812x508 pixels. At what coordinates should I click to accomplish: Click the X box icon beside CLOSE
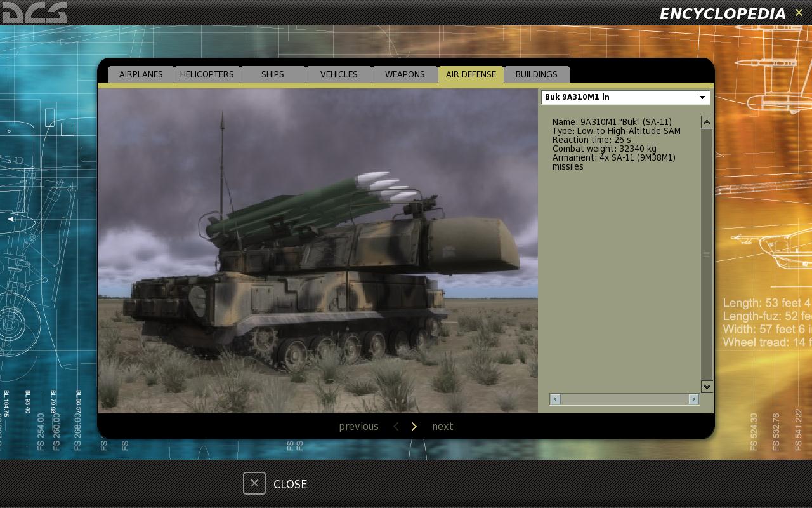tap(254, 483)
